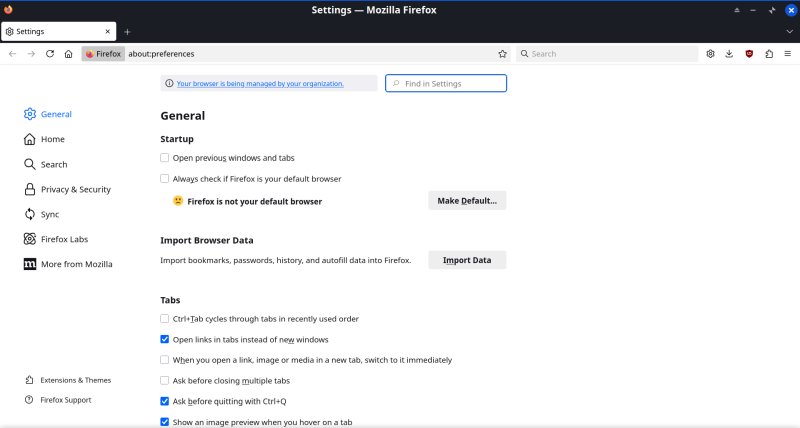Click the Make Default button

467,201
